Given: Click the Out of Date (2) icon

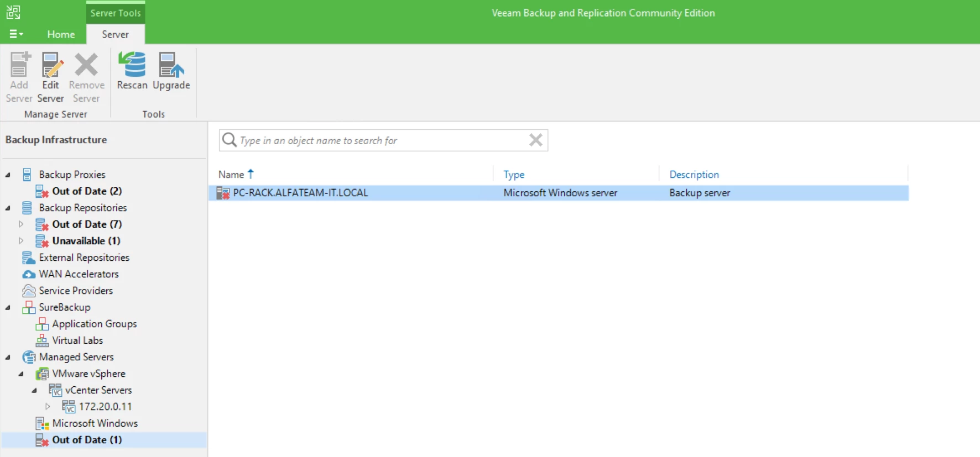Looking at the screenshot, I should [x=42, y=191].
